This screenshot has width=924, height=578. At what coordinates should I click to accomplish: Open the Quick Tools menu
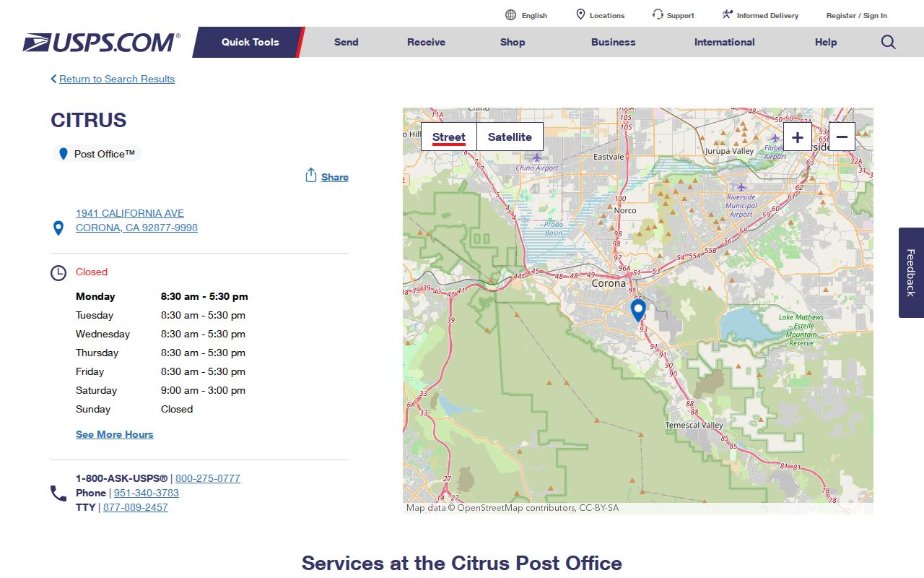(x=250, y=42)
